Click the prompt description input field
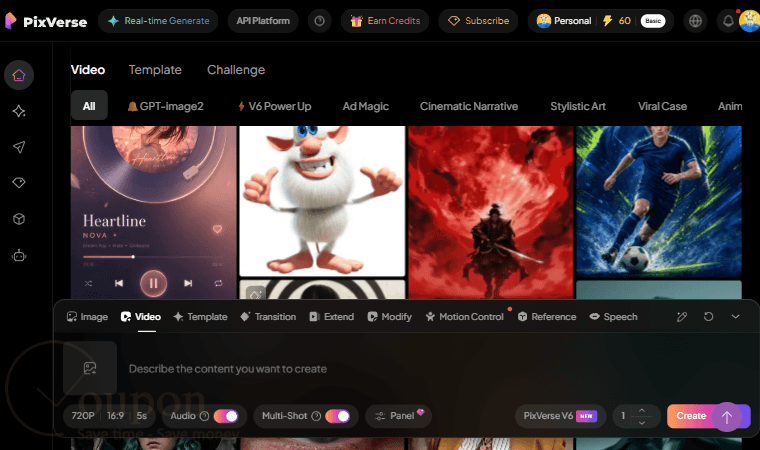The image size is (760, 450). [427, 369]
